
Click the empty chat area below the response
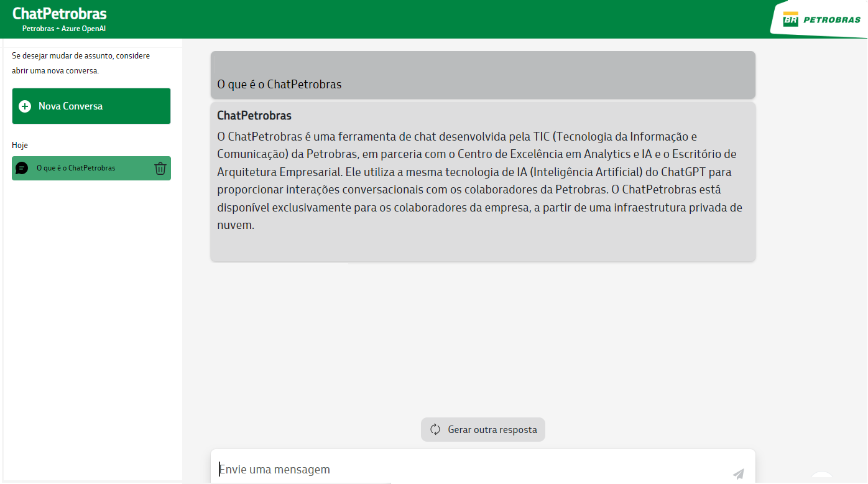tap(482, 336)
